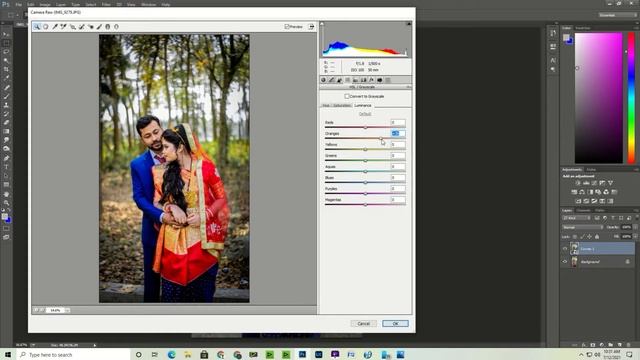Select the White Balance eyedropper tool
The image size is (640, 360).
point(55,27)
